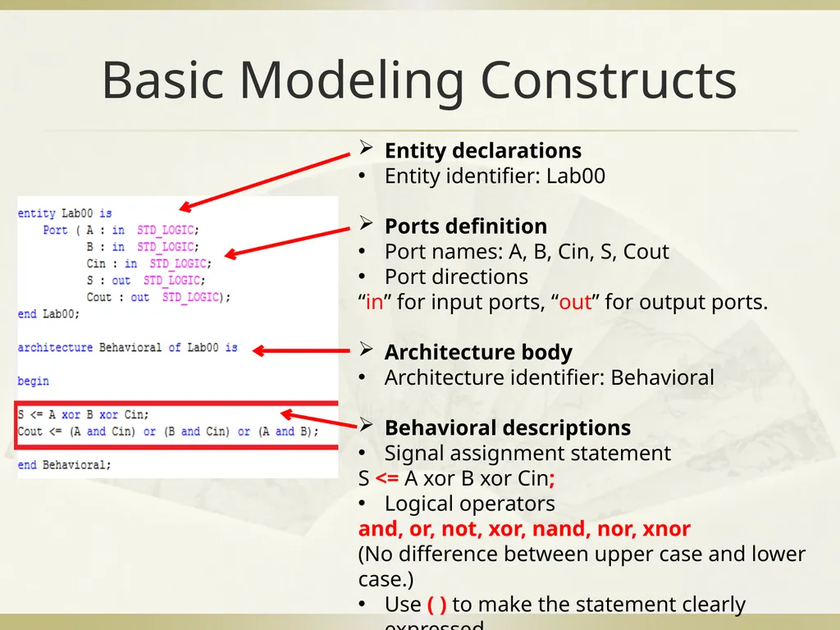Click code line "S <= A xor B xor Cin;" in box
Screen dimensions: 840x630
click(x=84, y=414)
